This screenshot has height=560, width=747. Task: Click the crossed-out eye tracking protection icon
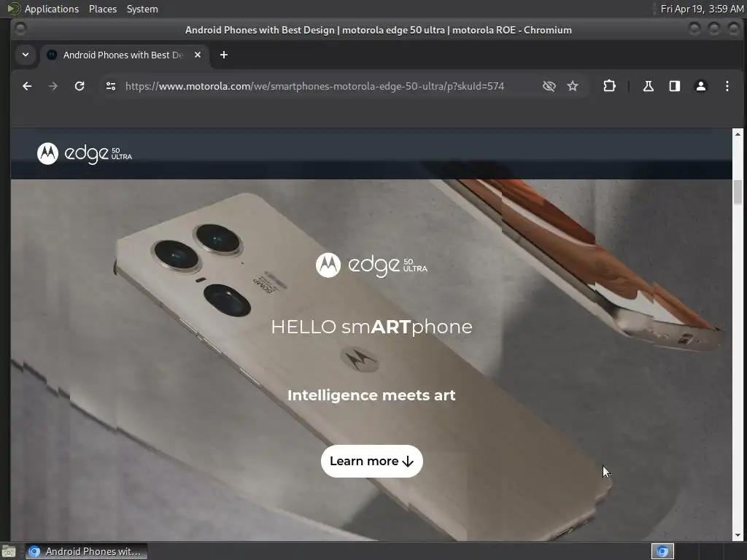coord(549,86)
